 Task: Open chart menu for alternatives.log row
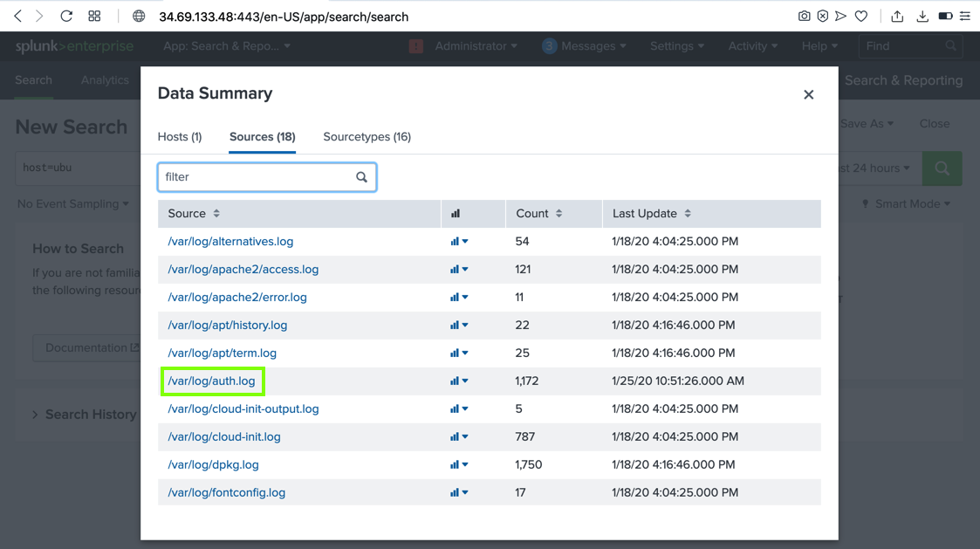[459, 242]
